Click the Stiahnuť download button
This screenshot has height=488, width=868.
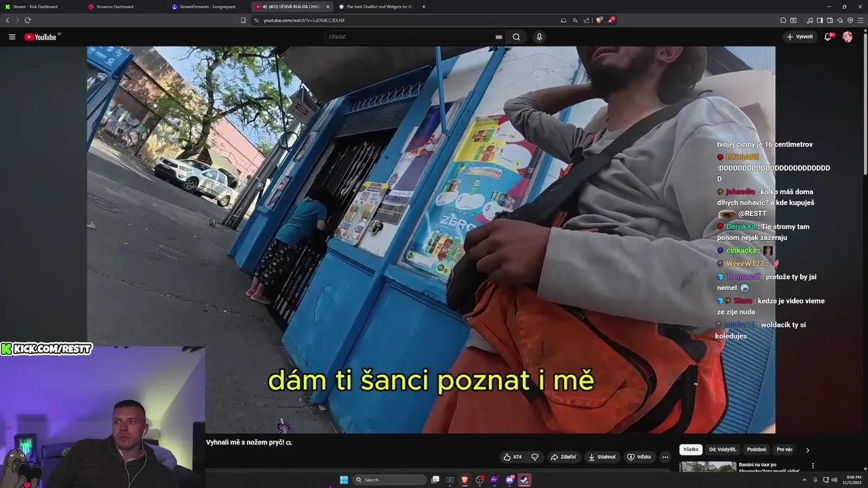[x=602, y=457]
